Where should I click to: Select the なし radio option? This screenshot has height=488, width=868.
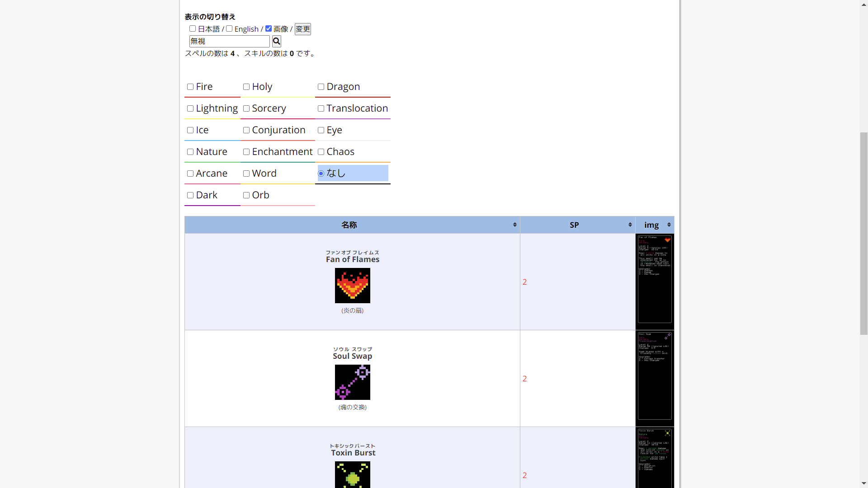tap(321, 174)
